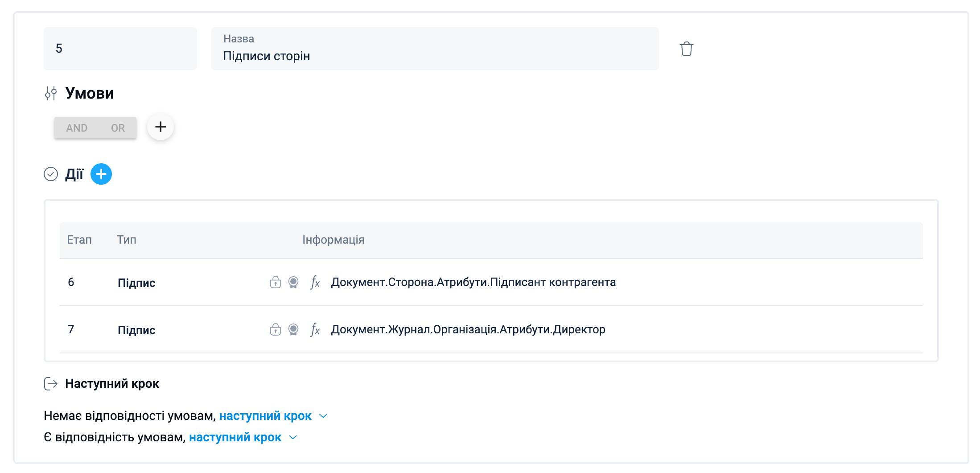
Task: Add a condition with the plus button
Action: (161, 127)
